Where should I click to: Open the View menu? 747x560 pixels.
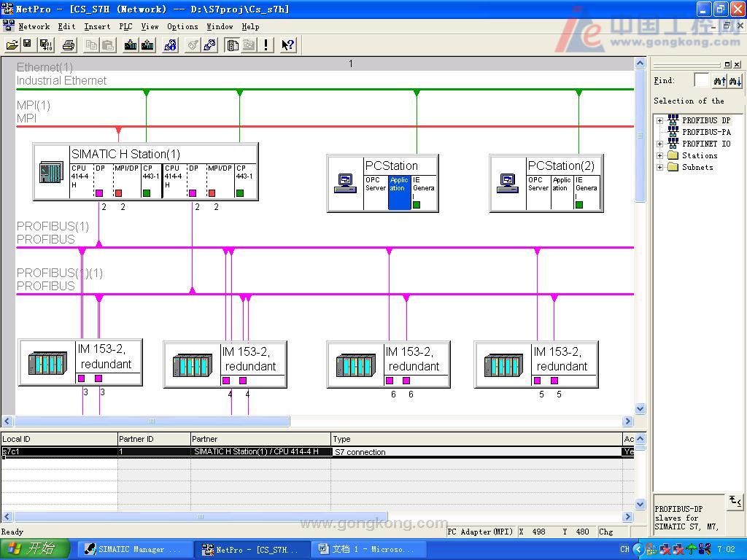tap(150, 27)
